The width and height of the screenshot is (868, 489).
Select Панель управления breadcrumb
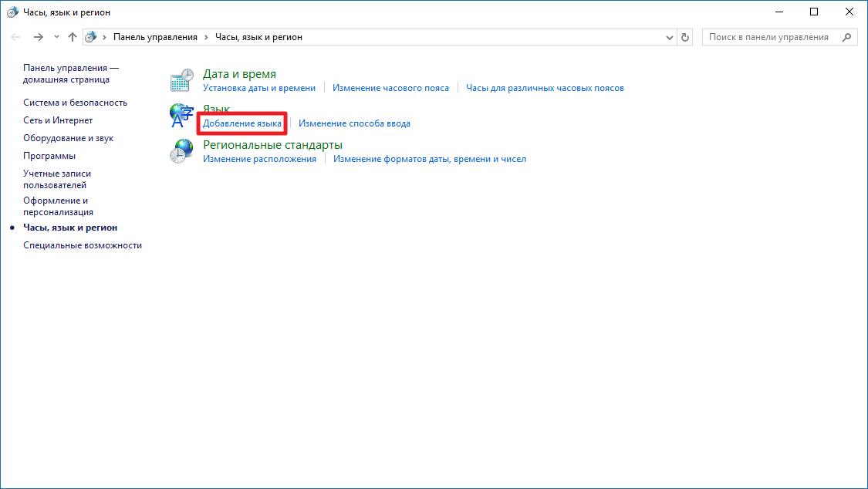coord(155,37)
